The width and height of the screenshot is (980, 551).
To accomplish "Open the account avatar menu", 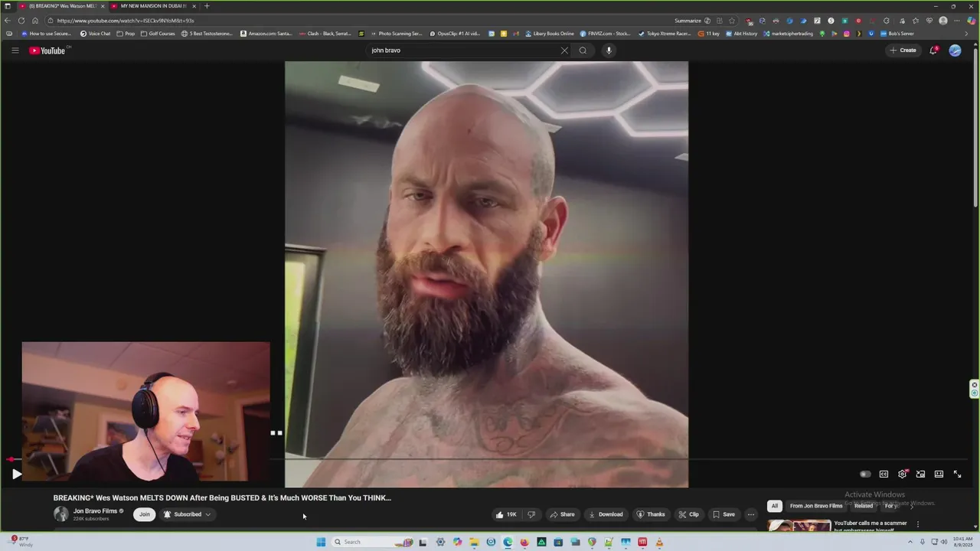I will click(955, 51).
